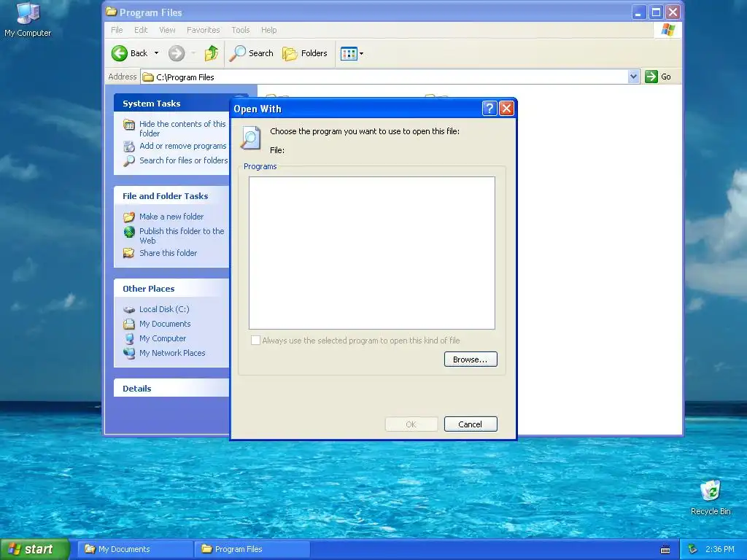Image resolution: width=747 pixels, height=560 pixels.
Task: Click the My Network Places icon
Action: click(x=128, y=354)
